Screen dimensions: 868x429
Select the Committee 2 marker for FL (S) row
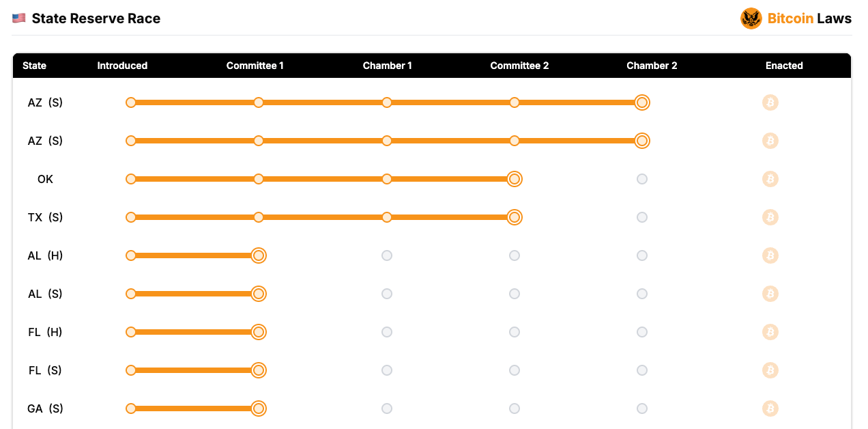click(x=515, y=370)
